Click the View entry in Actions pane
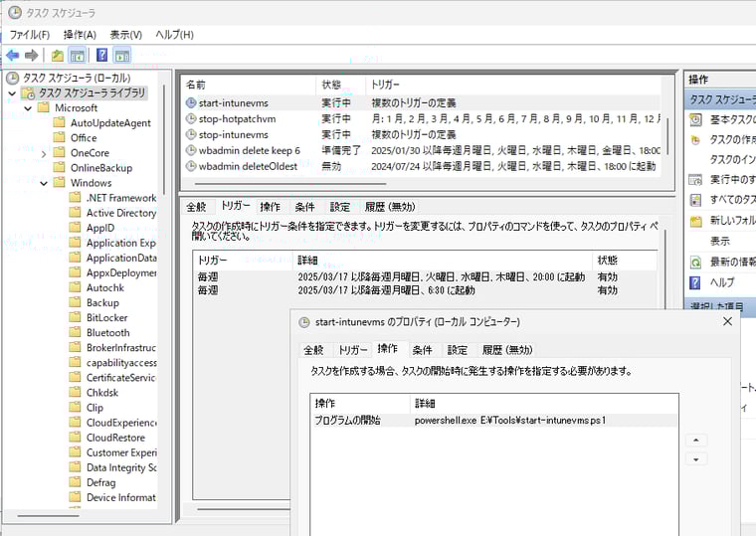Image resolution: width=756 pixels, height=536 pixels. pos(720,242)
